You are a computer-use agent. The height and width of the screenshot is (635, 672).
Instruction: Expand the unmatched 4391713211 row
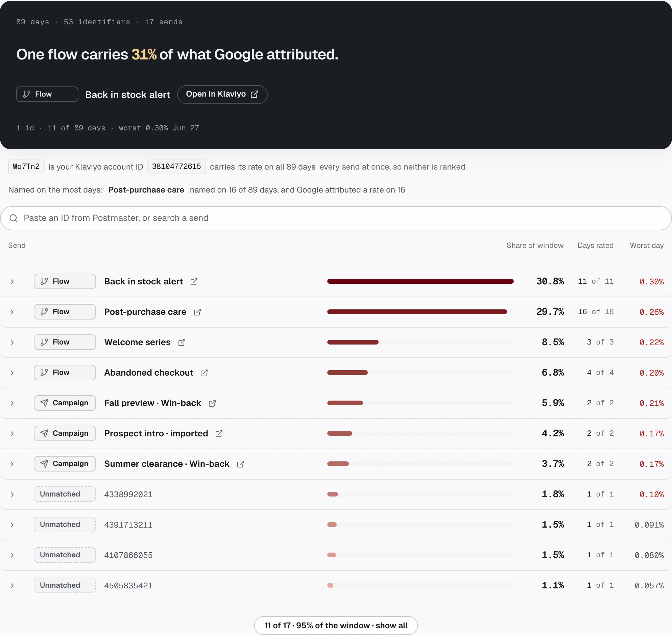point(12,525)
